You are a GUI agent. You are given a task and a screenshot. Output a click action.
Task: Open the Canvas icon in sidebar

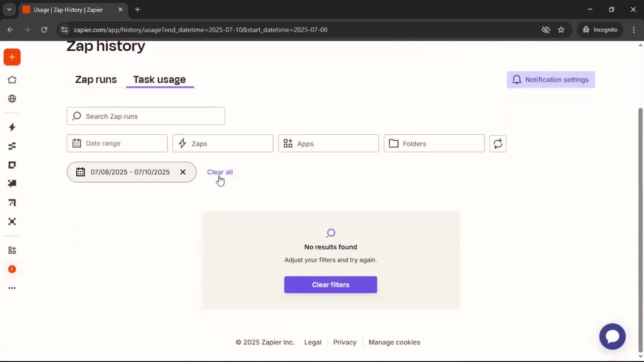coord(12,202)
